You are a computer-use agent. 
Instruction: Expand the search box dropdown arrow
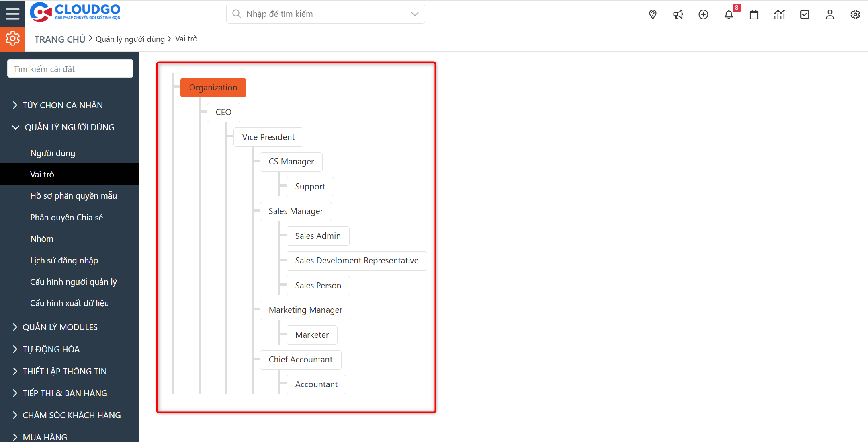click(x=415, y=14)
